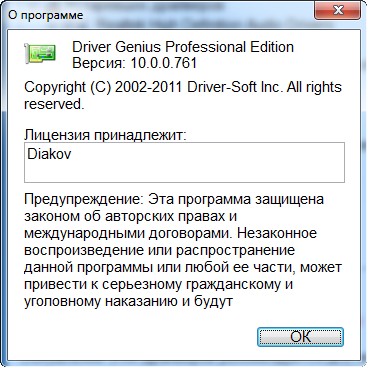Click the Diakov license owner field

coord(184,163)
